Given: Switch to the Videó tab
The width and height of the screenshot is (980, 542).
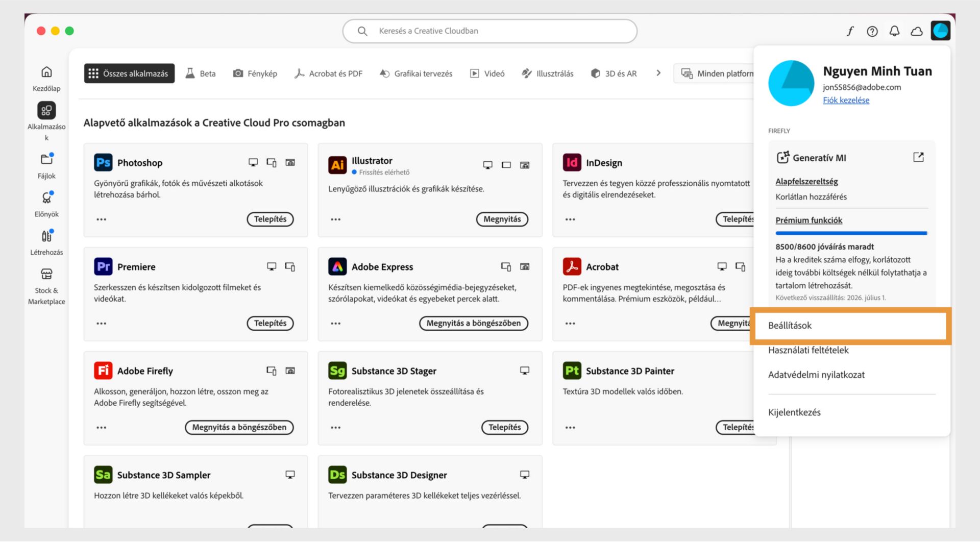Looking at the screenshot, I should click(x=487, y=73).
